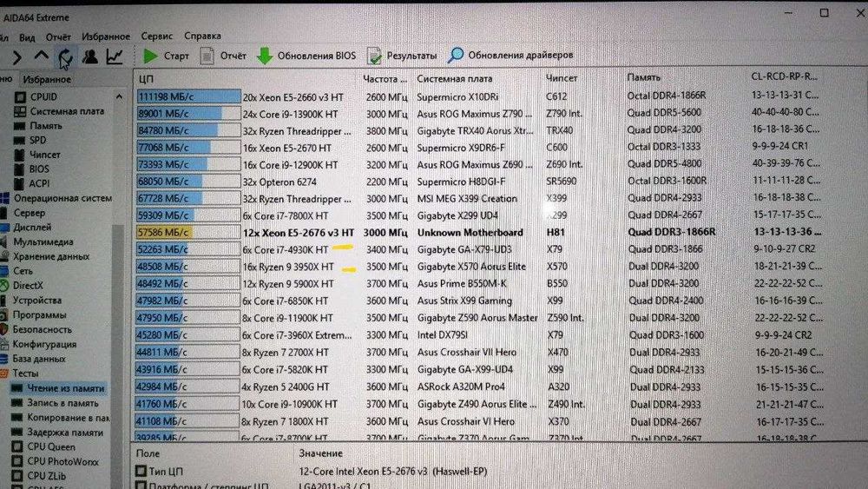Select SPD tree item
Image resolution: width=868 pixels, height=489 pixels.
30,140
